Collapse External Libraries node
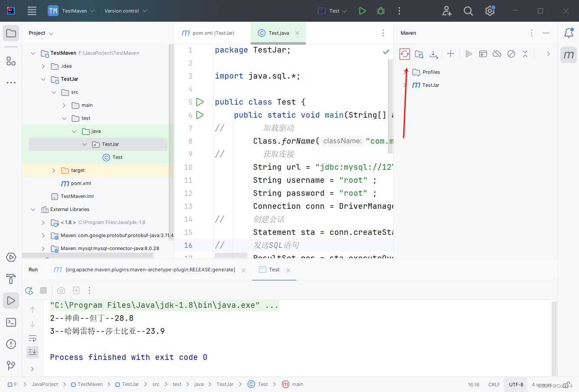 click(x=33, y=210)
